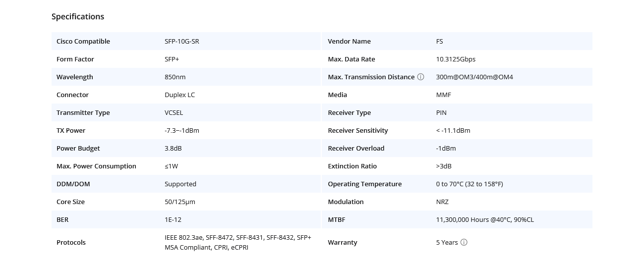This screenshot has width=644, height=264.
Task: Click the MTBF 11,300,000 Hours value
Action: [485, 219]
